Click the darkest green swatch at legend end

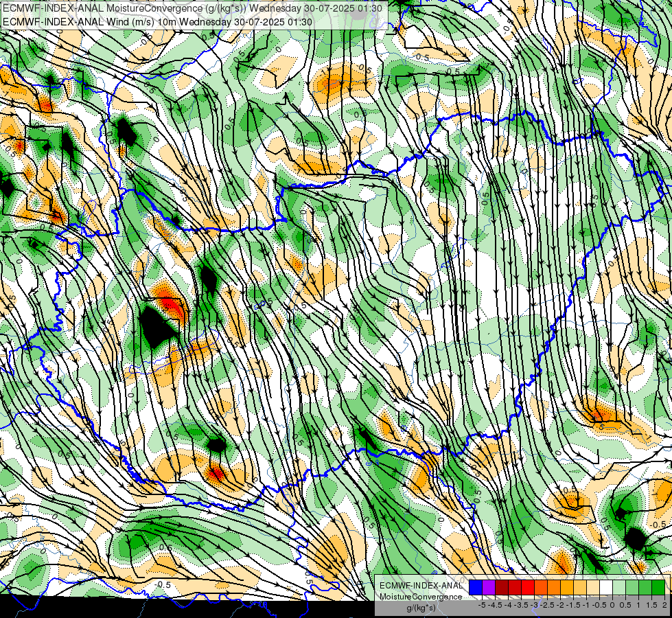(x=658, y=587)
